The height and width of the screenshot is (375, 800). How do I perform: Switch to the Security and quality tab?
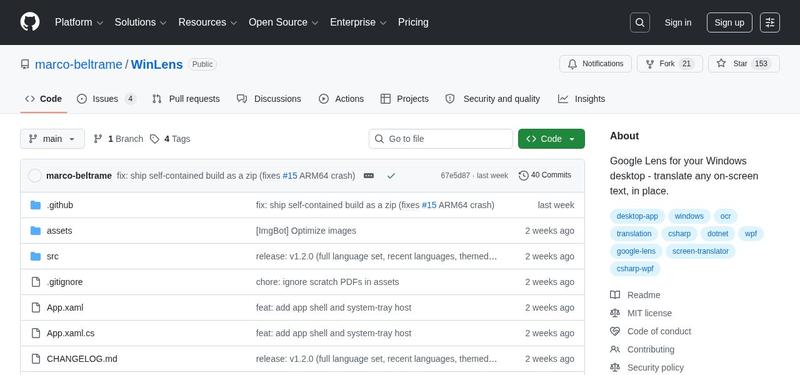pos(492,99)
